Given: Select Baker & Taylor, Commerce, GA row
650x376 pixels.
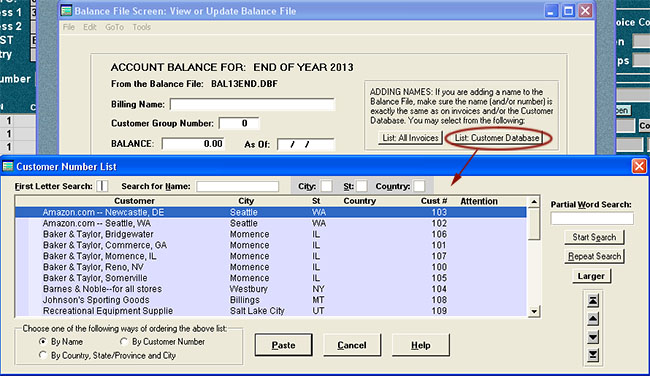Looking at the screenshot, I should pyautogui.click(x=271, y=245).
